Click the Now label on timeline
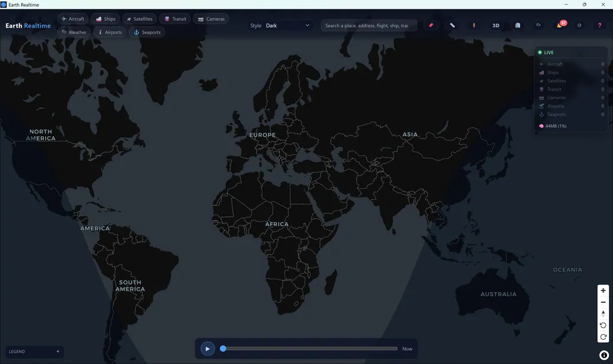This screenshot has height=364, width=613. (407, 349)
